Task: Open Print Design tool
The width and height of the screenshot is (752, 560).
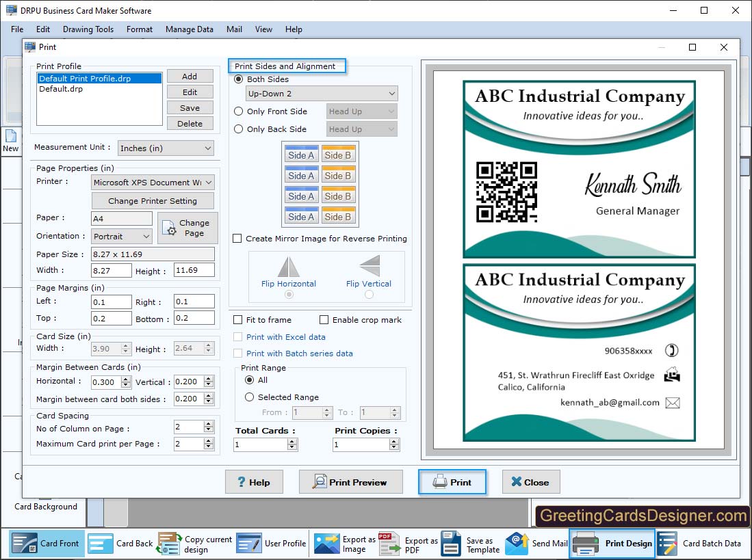Action: tap(612, 543)
